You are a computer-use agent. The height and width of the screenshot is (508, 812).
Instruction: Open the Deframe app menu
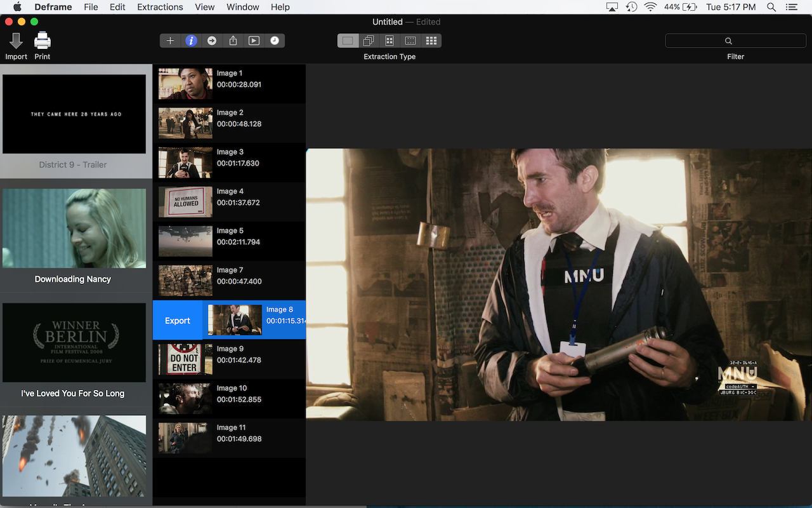tap(55, 7)
